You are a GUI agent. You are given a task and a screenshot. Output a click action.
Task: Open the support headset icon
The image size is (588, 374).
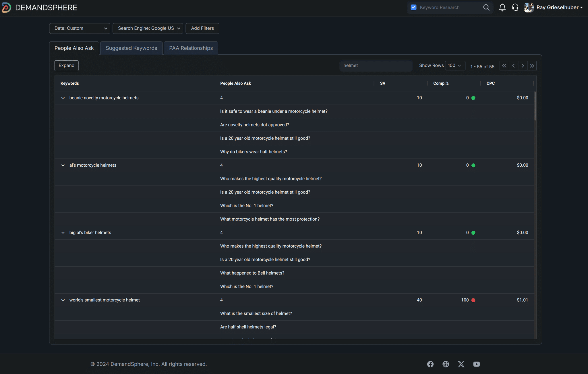coord(515,7)
